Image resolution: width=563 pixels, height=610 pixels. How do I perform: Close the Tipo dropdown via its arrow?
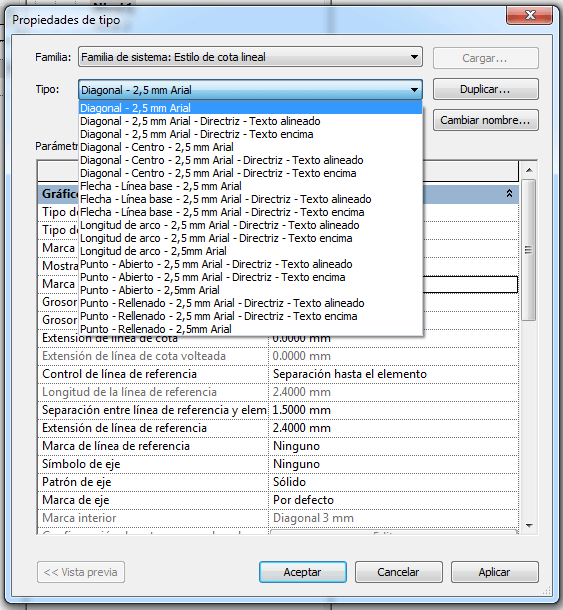[414, 90]
